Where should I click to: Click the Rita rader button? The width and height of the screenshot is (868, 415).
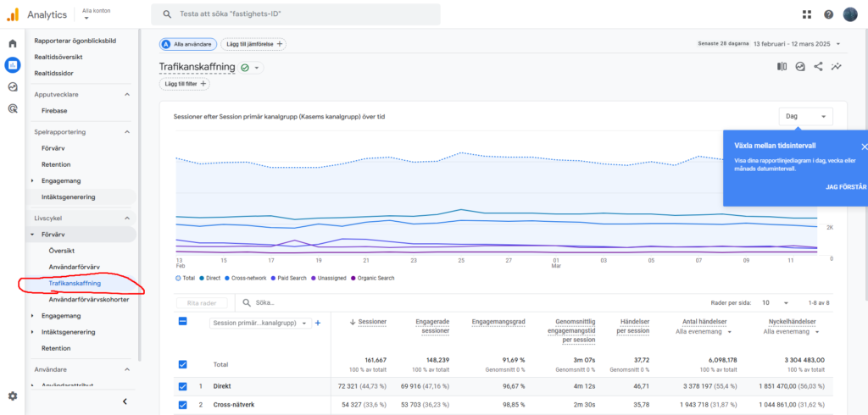(x=202, y=303)
